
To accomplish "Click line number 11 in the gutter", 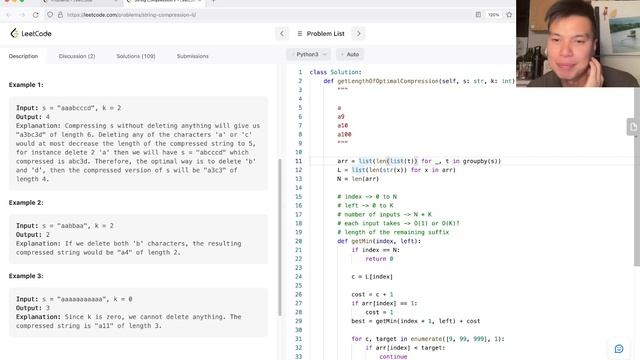I will click(x=298, y=161).
